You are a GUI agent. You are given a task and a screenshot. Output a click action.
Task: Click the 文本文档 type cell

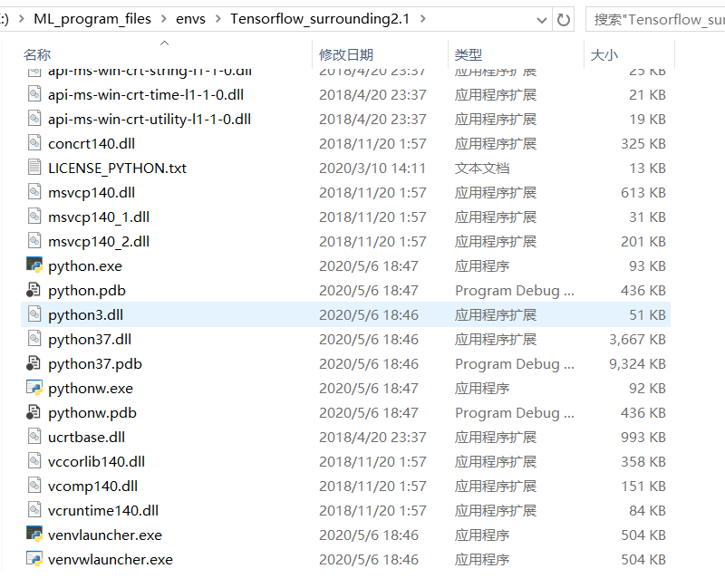[x=482, y=169]
